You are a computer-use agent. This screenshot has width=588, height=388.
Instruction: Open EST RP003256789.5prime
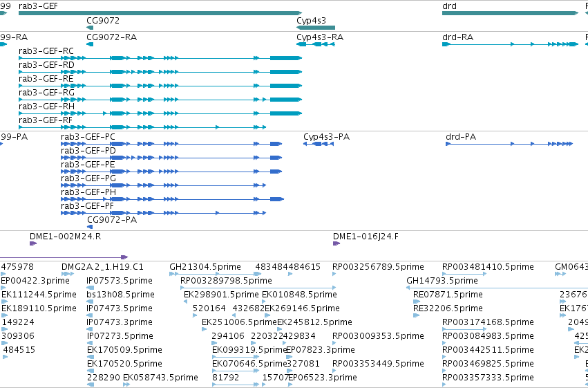click(378, 267)
